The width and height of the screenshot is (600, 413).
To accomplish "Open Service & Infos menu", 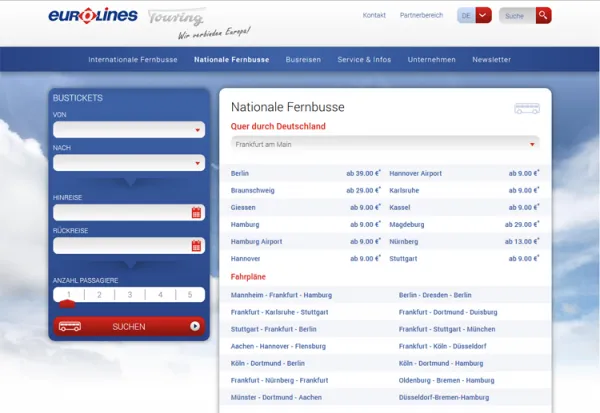I will [364, 60].
